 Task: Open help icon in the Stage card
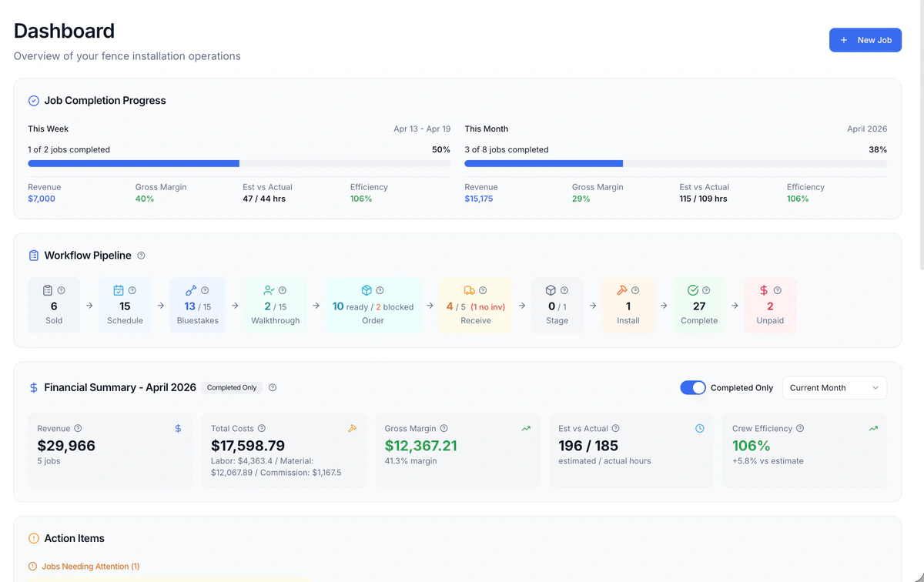tap(564, 290)
